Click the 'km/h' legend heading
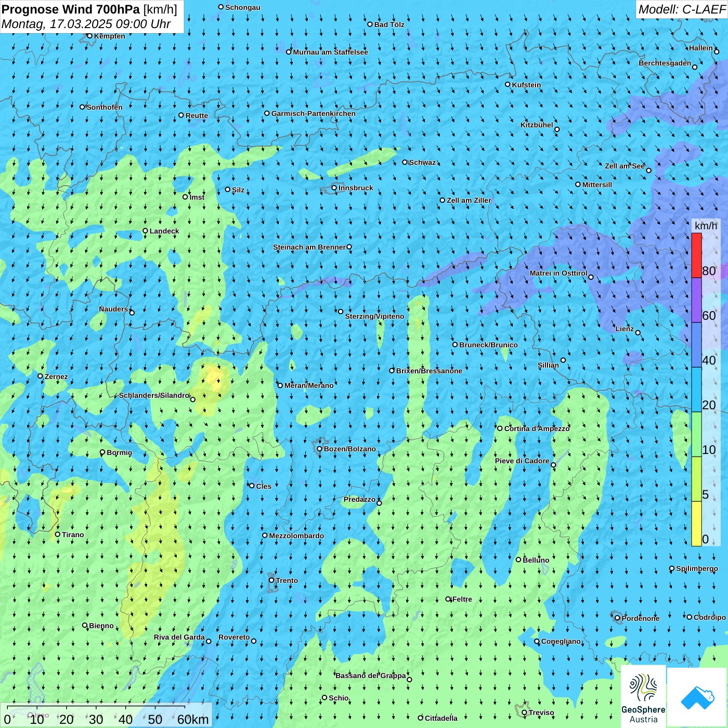The width and height of the screenshot is (728, 728). (x=706, y=226)
